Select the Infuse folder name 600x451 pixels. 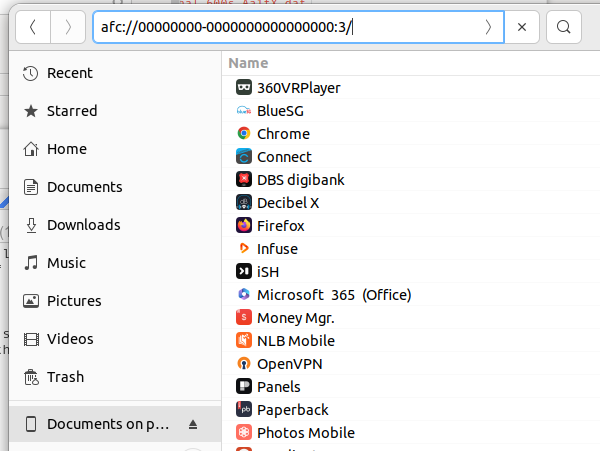click(277, 249)
